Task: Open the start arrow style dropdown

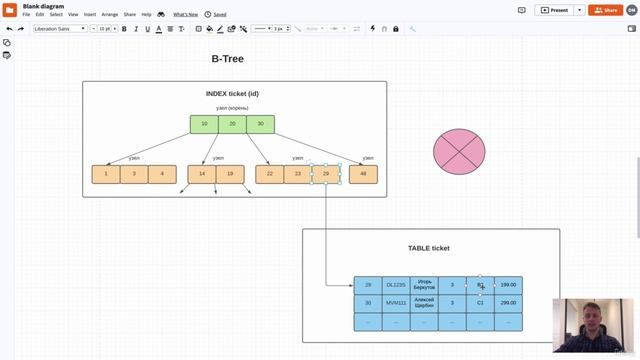Action: click(315, 29)
